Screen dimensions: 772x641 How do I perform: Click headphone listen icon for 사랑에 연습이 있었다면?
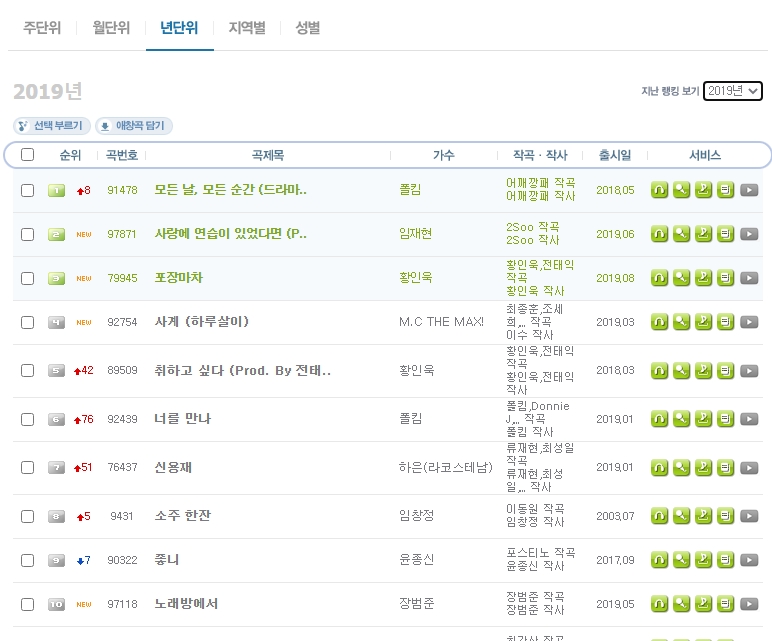coord(659,233)
